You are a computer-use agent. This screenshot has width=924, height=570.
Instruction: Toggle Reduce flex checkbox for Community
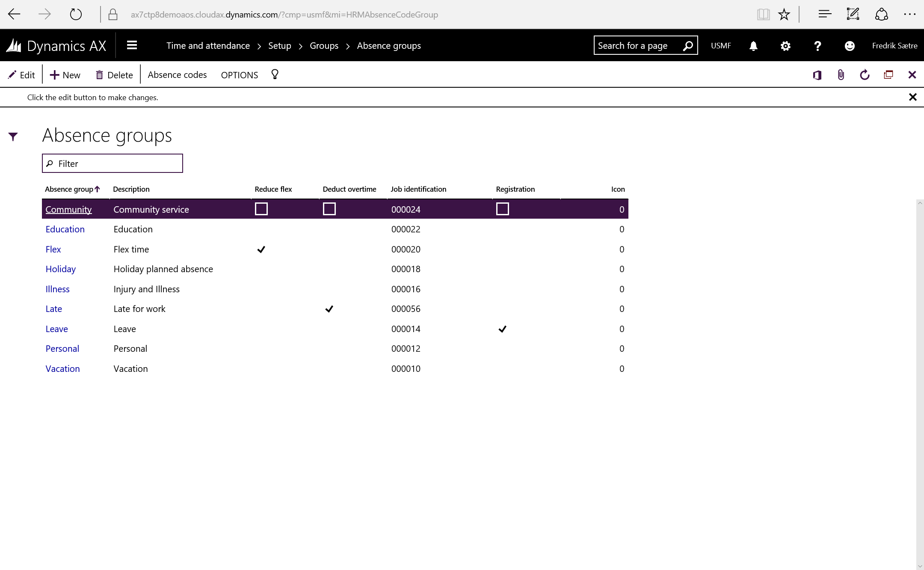261,209
